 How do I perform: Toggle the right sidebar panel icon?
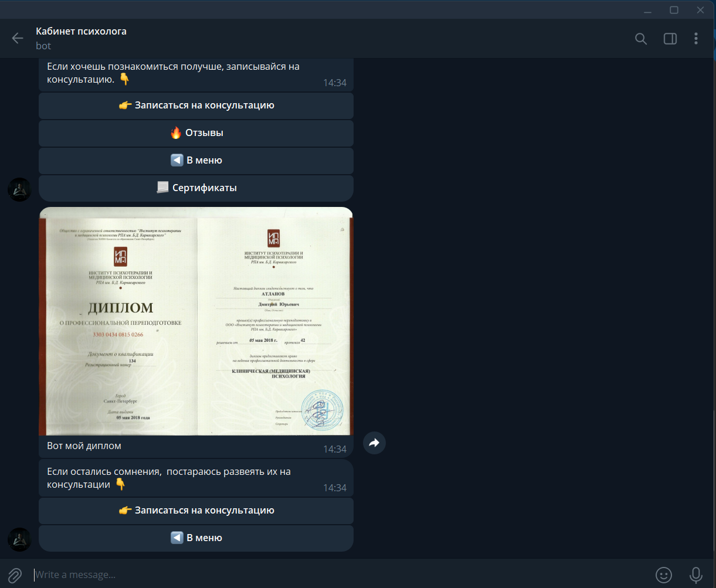tap(670, 39)
